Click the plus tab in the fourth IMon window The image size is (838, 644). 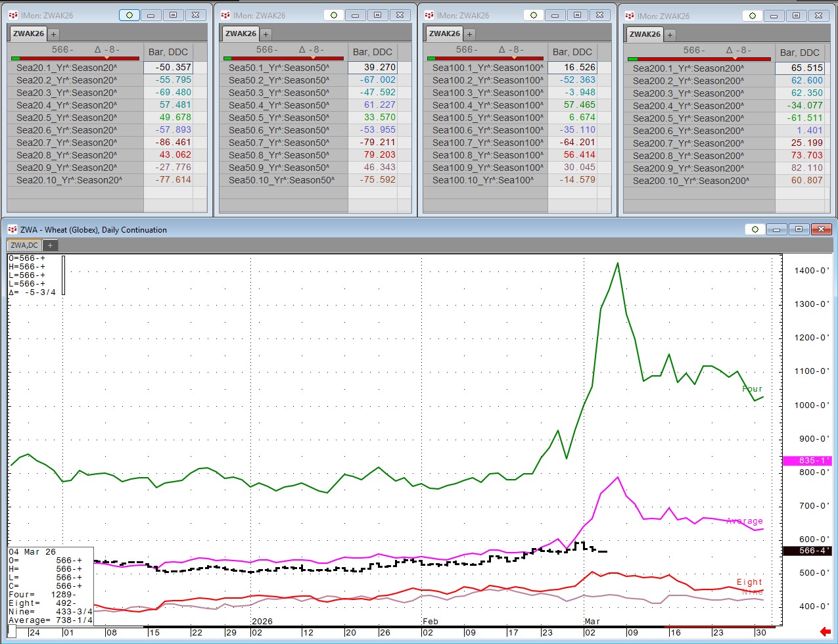coord(670,35)
